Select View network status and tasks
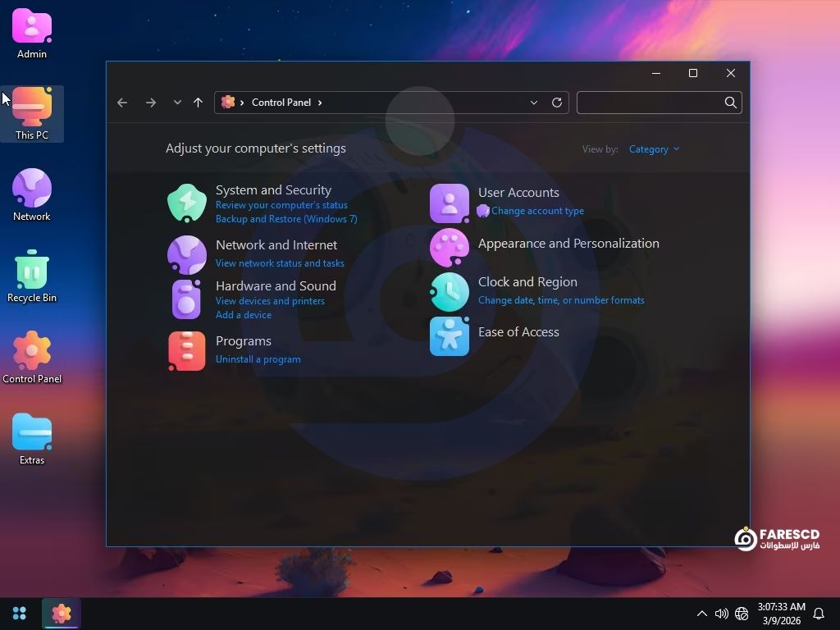This screenshot has width=840, height=630. tap(280, 263)
